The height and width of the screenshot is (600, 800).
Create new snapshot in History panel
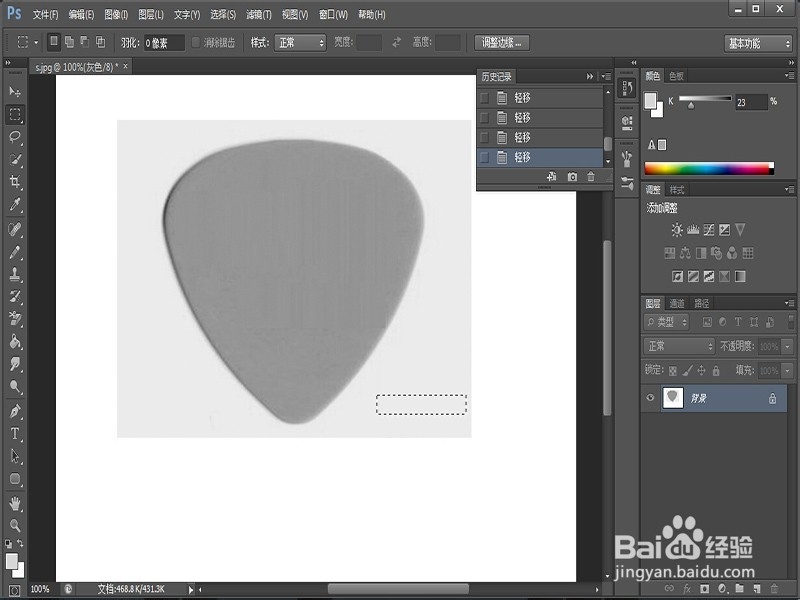tap(572, 177)
